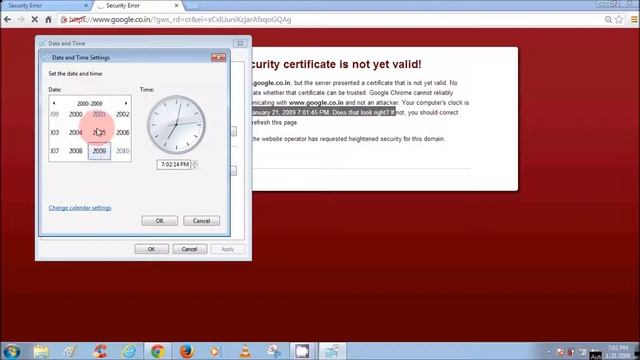Select year 2008 in calendar
The width and height of the screenshot is (640, 360).
pos(76,151)
